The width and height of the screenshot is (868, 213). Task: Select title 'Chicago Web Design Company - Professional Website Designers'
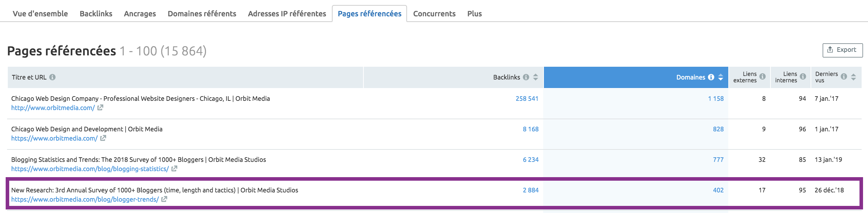(x=140, y=98)
